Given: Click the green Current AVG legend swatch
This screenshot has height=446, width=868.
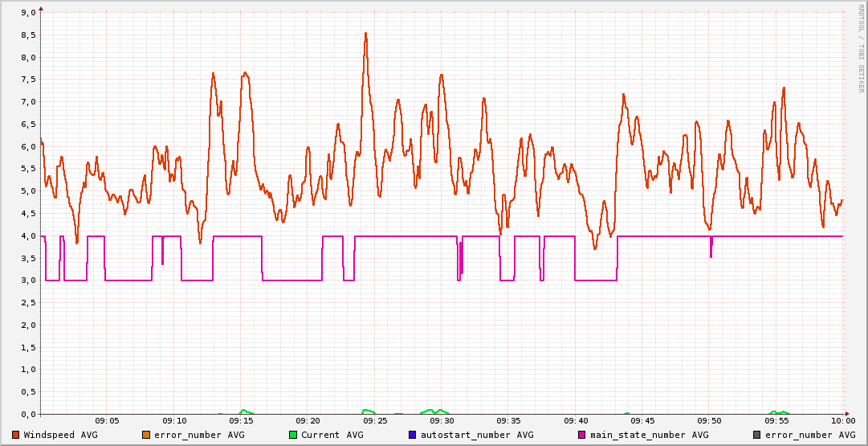Looking at the screenshot, I should [x=293, y=435].
